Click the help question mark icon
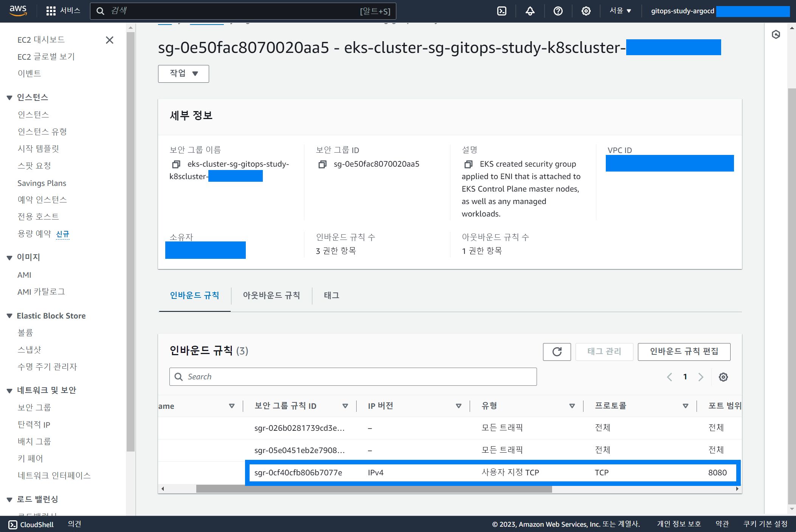796x532 pixels. click(558, 11)
